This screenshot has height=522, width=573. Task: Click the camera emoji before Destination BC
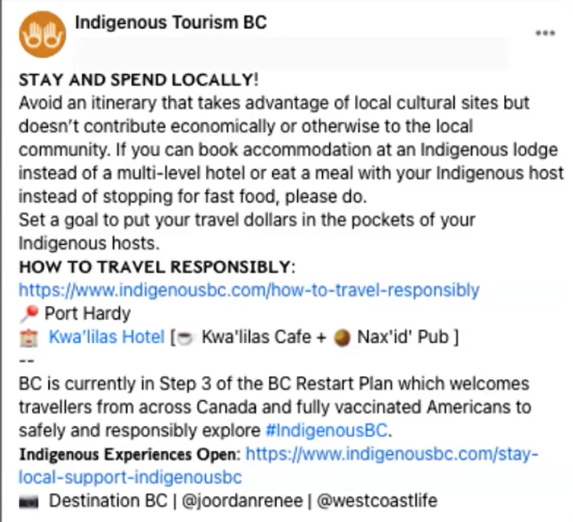(29, 502)
